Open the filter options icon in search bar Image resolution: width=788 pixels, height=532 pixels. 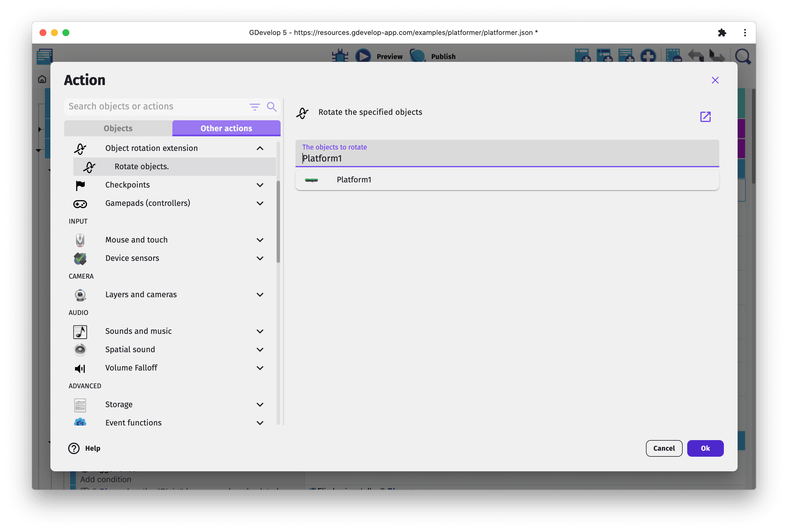[254, 107]
